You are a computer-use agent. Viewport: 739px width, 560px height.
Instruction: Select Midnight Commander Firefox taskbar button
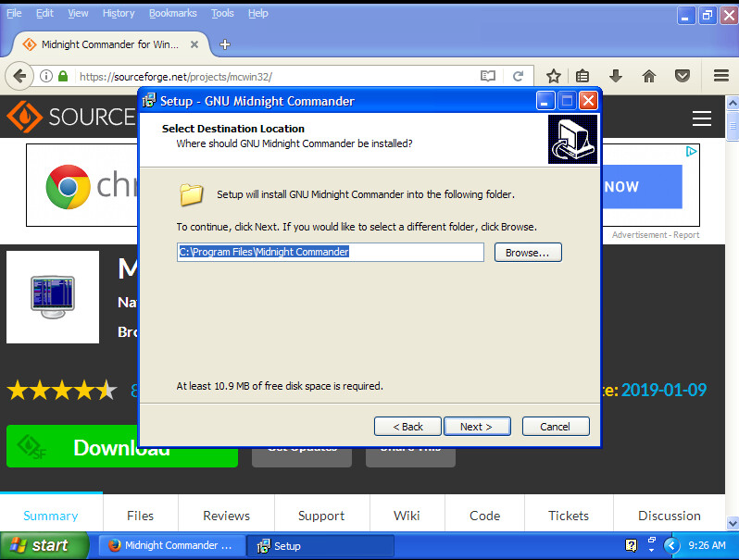171,545
